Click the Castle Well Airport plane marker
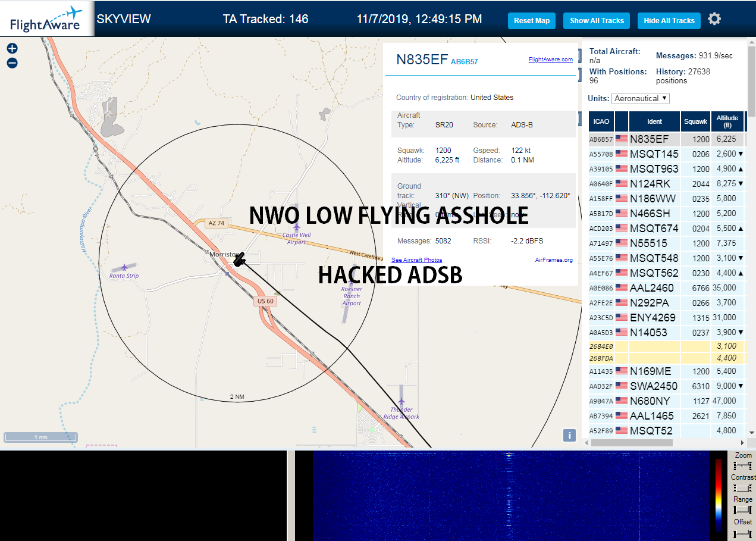This screenshot has height=541, width=756. (297, 227)
